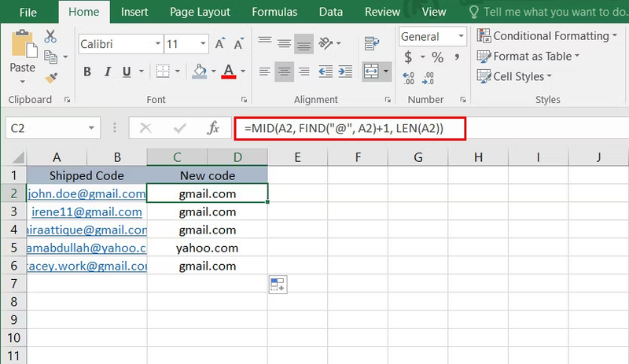Open the john.doe@gmail.com email link

86,194
